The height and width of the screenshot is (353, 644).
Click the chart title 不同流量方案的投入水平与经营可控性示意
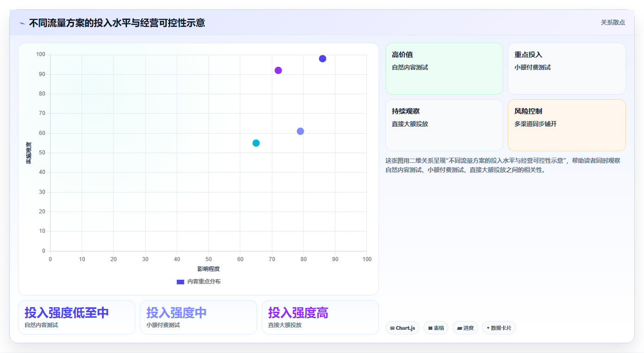pos(117,23)
